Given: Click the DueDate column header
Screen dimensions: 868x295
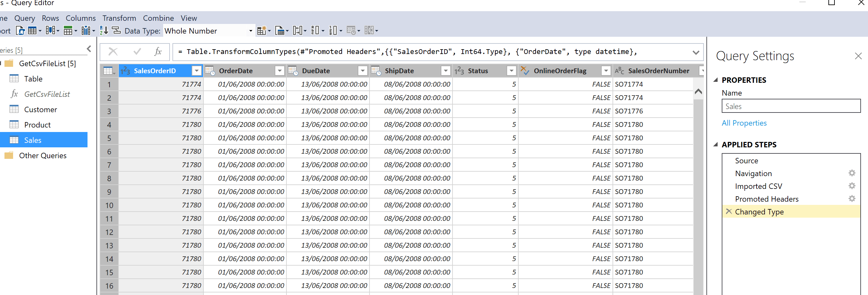Looking at the screenshot, I should click(x=328, y=71).
